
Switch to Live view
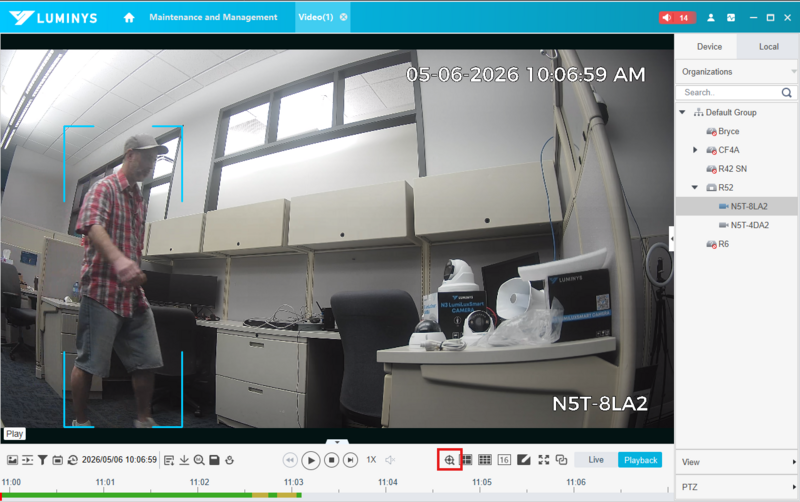tap(596, 460)
